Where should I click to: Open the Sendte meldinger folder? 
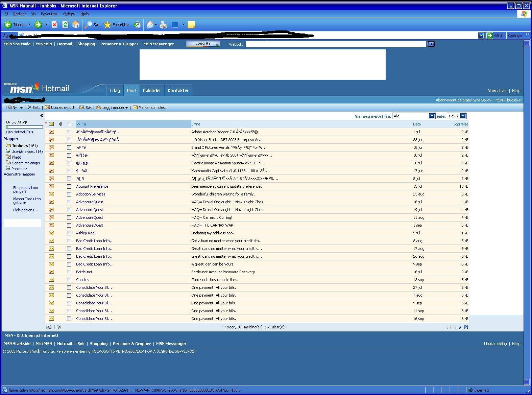(26, 163)
